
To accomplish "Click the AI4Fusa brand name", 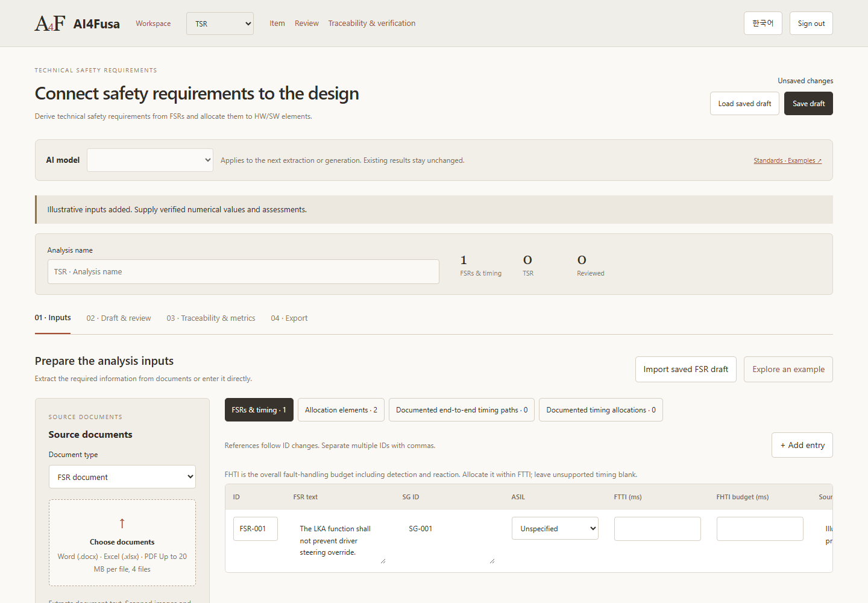I will [96, 24].
